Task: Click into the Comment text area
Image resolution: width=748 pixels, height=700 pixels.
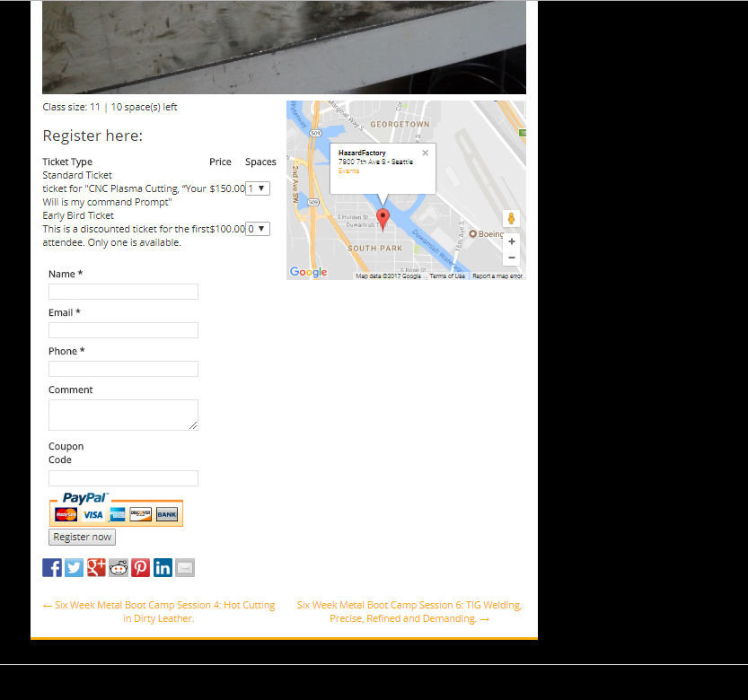Action: pyautogui.click(x=124, y=415)
